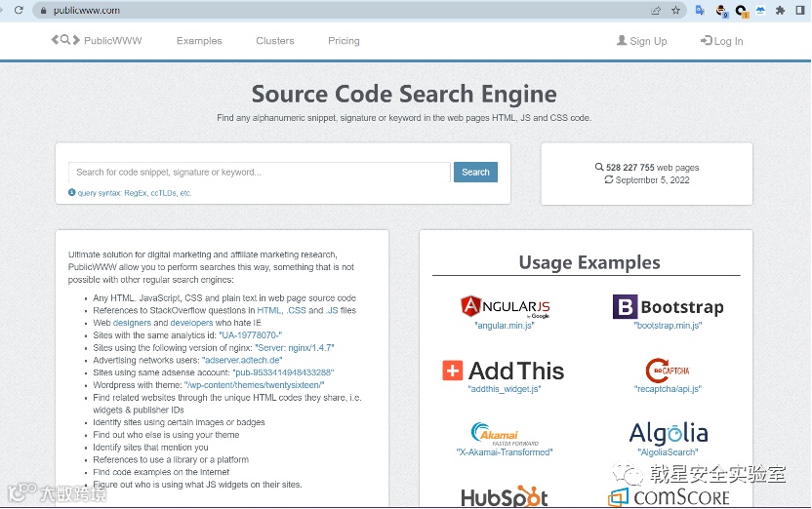
Task: Bookmark this page with the star icon
Action: (675, 11)
